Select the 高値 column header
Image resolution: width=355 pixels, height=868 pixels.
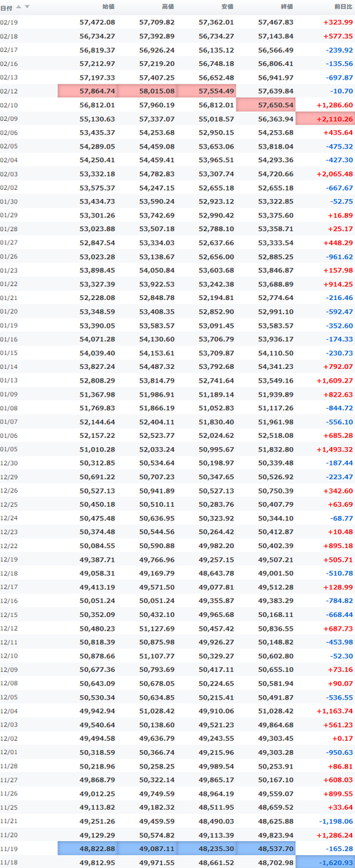click(168, 6)
